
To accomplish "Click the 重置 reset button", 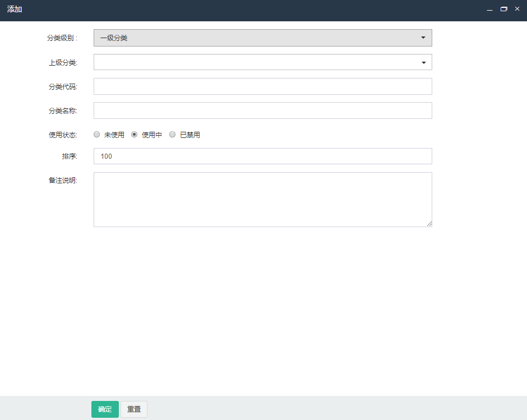I will coord(134,409).
